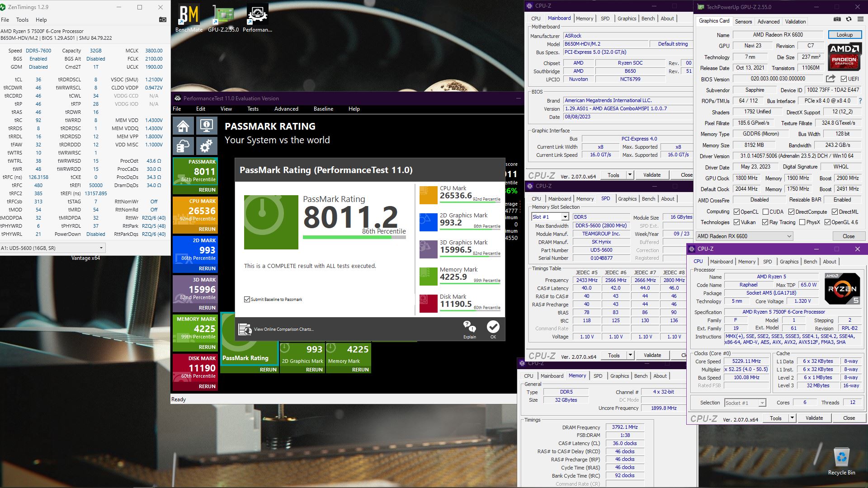
Task: Click Bus Interface question mark in GPU-Z
Action: (x=860, y=101)
